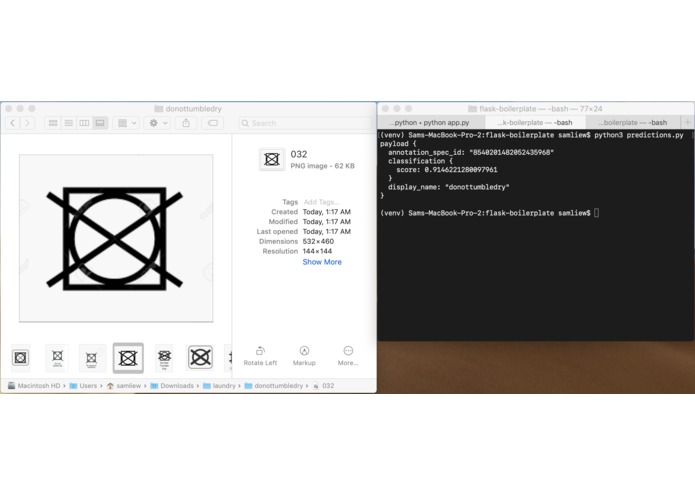Switch Finder to column view
The height and width of the screenshot is (494, 695).
pos(84,123)
